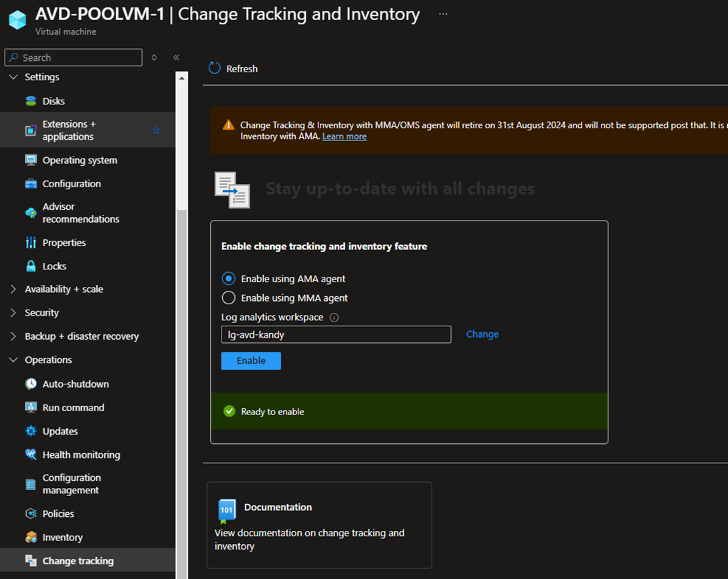Favorite Extensions + applications with the star
The image size is (728, 579).
157,130
